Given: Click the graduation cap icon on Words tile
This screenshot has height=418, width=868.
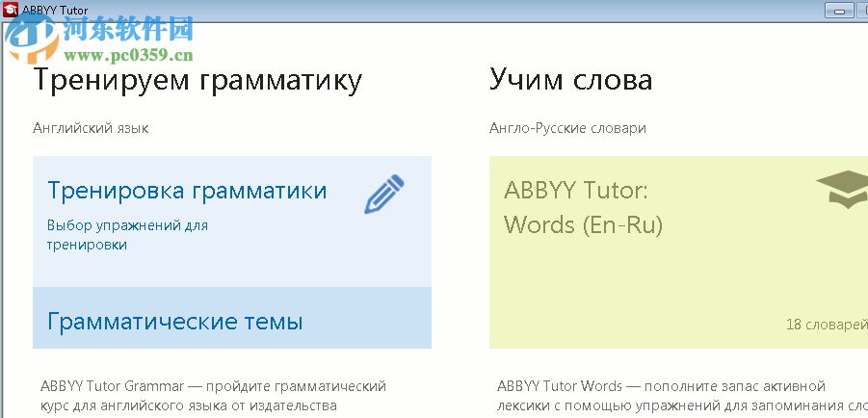Looking at the screenshot, I should click(842, 190).
